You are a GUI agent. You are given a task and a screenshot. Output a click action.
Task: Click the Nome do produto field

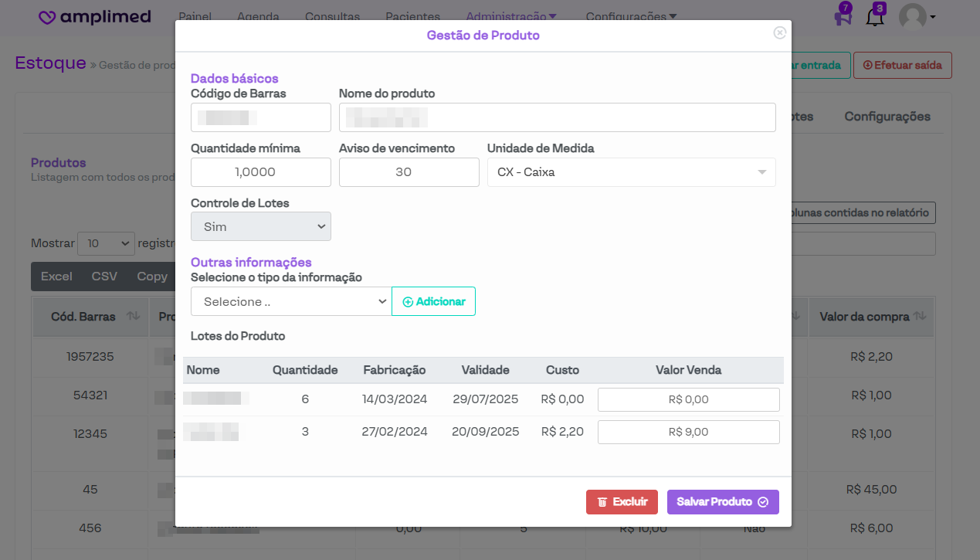(x=557, y=117)
